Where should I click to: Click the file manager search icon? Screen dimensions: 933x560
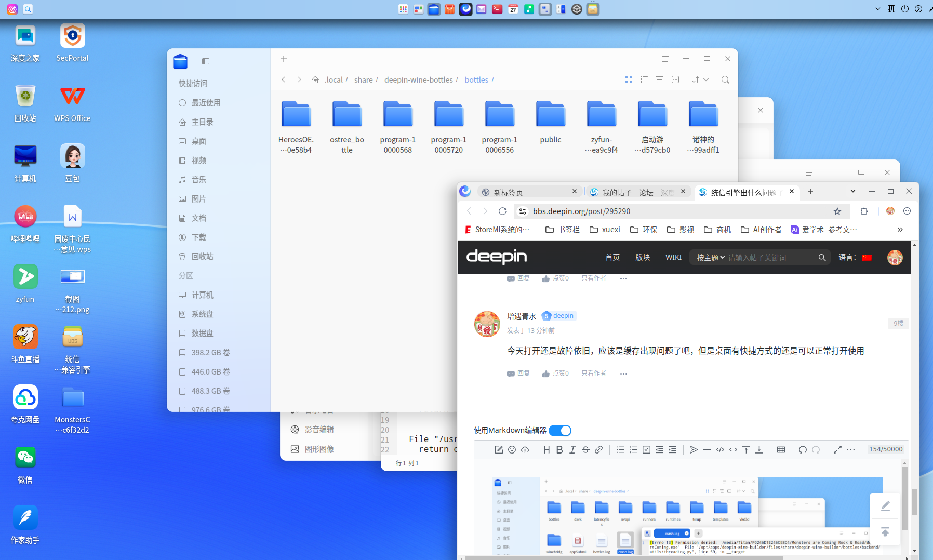click(725, 79)
